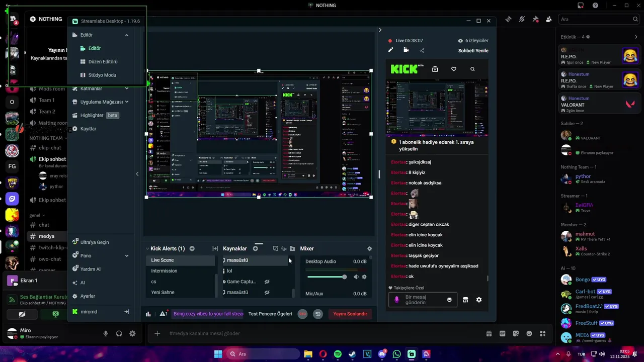Add a new source in Kaynaklar panel

click(255, 248)
